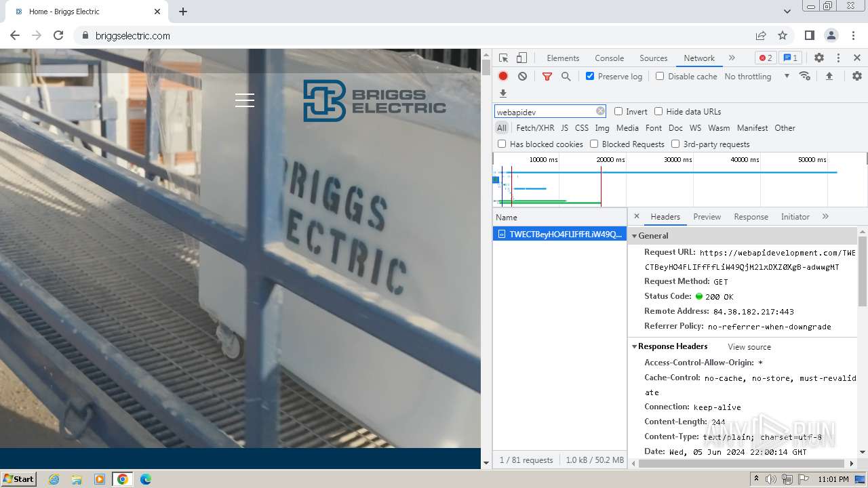Viewport: 868px width, 488px height.
Task: Open the Response tab of request
Action: coord(751,217)
